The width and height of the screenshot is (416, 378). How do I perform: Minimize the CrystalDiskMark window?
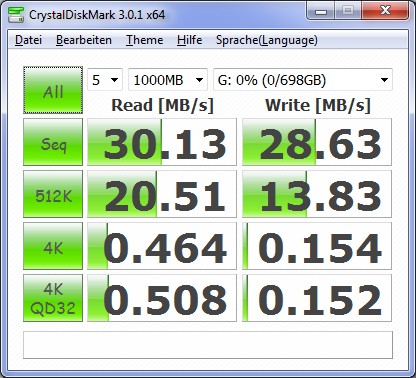(x=321, y=11)
